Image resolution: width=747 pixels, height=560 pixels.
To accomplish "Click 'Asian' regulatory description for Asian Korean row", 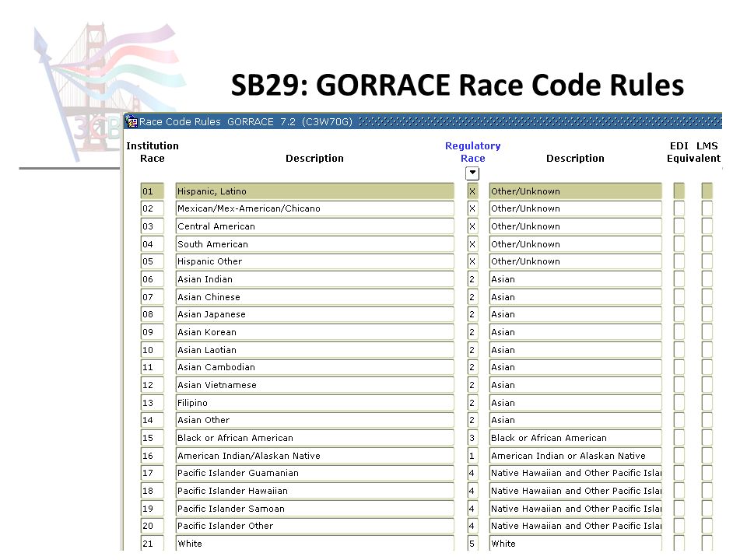I will point(576,332).
